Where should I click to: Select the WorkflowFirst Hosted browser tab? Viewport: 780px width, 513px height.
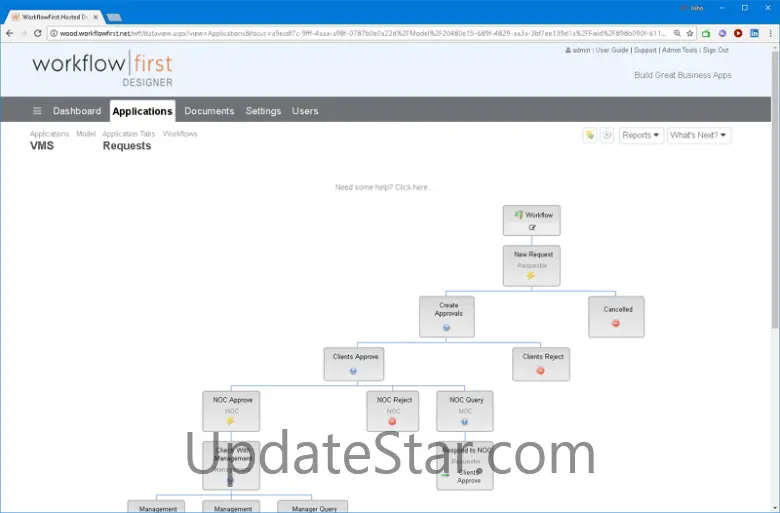pyautogui.click(x=54, y=17)
